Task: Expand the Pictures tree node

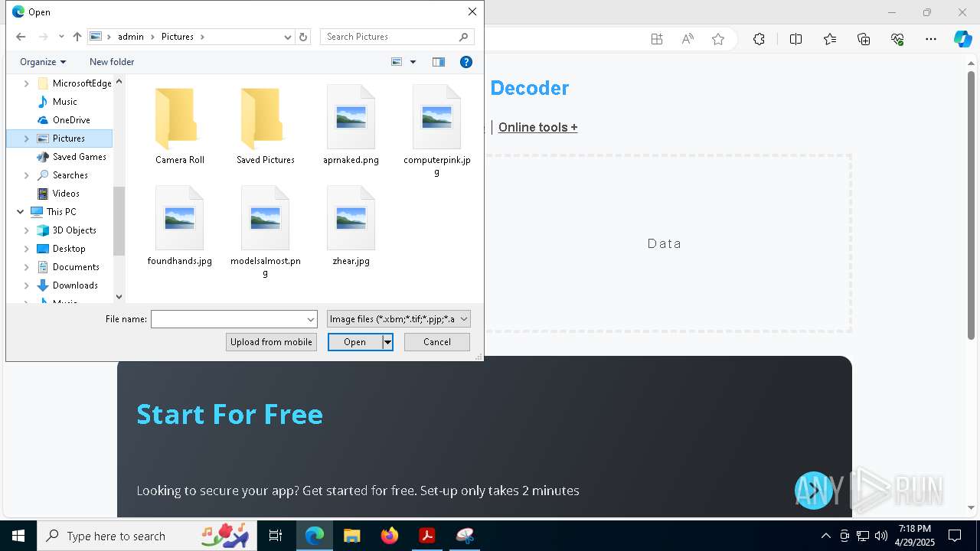Action: [x=27, y=139]
